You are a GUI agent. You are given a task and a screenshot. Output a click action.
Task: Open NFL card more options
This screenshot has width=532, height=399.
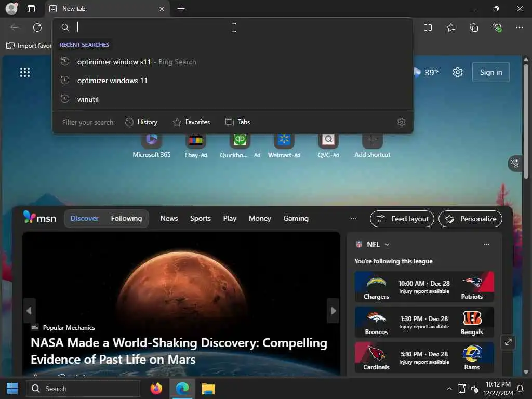click(x=486, y=244)
